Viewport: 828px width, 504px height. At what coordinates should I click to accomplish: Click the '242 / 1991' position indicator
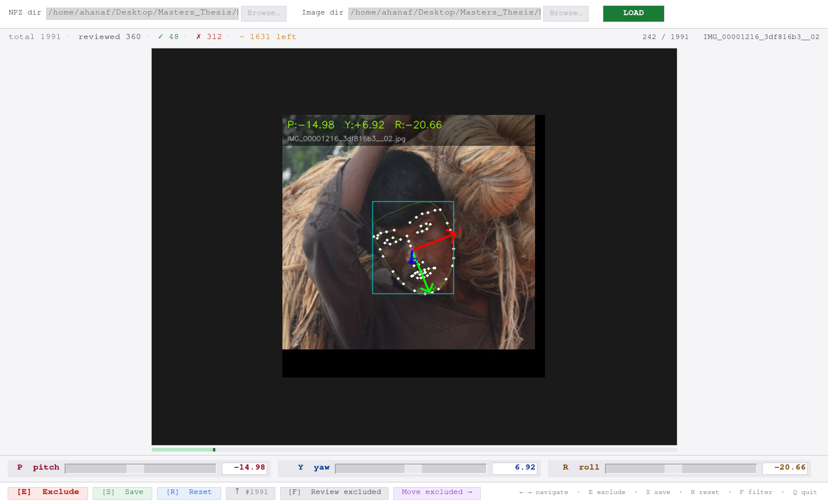click(x=666, y=37)
